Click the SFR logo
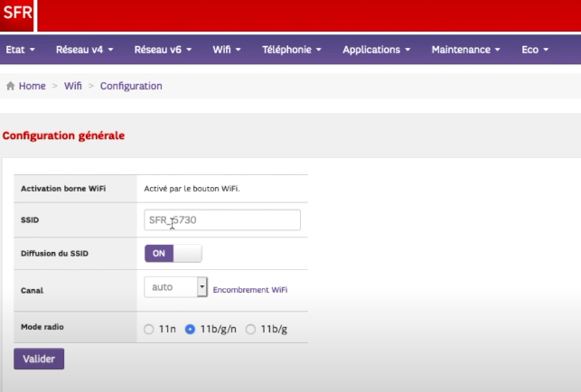The width and height of the screenshot is (581, 392). tap(17, 15)
